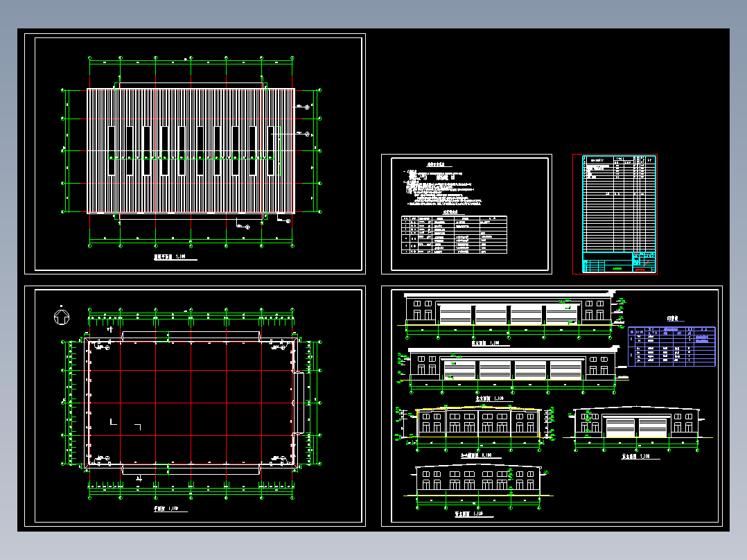Select the design notes sheet

pyautogui.click(x=466, y=214)
